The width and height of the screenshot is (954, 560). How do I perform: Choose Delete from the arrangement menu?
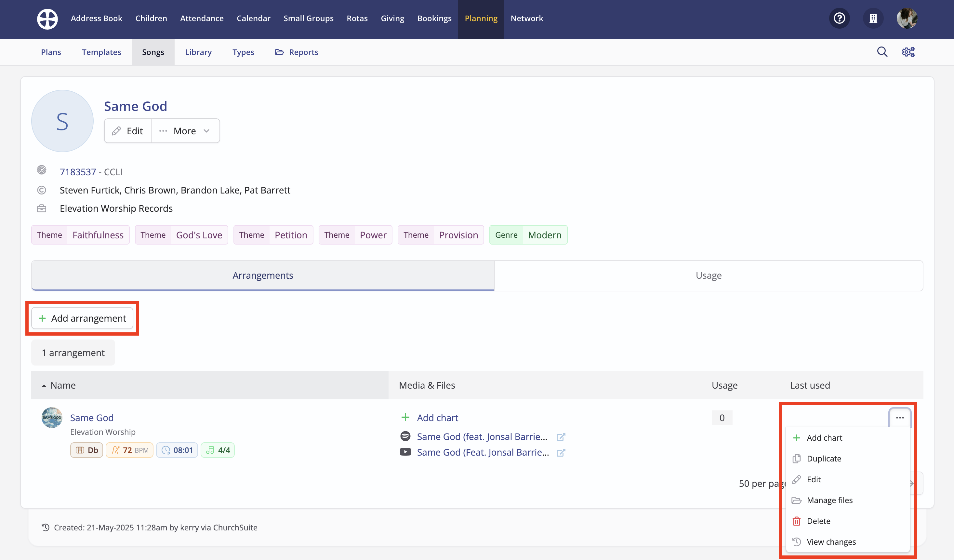pos(848,521)
